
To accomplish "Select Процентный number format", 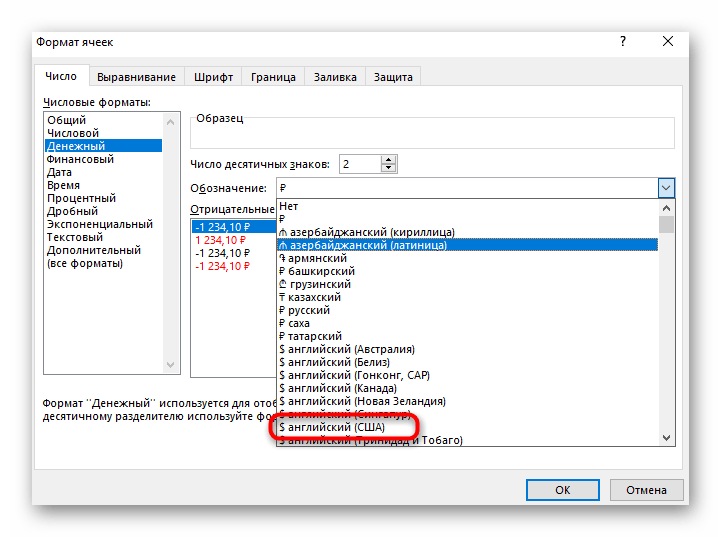I will [103, 198].
